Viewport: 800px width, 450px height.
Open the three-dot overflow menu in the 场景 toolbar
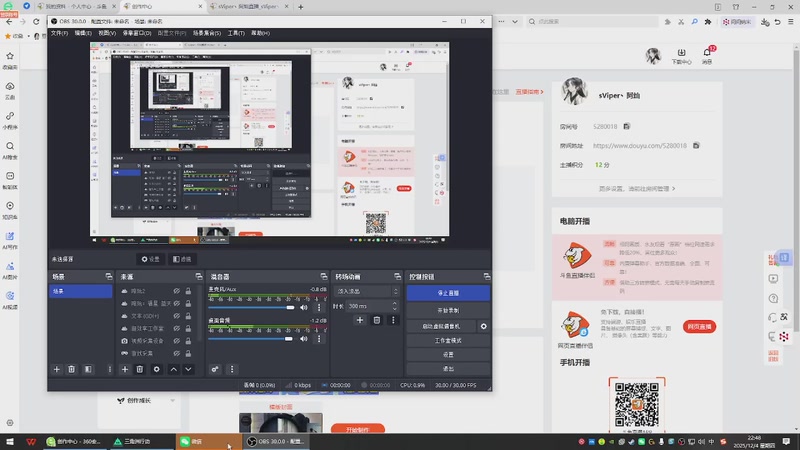point(110,369)
